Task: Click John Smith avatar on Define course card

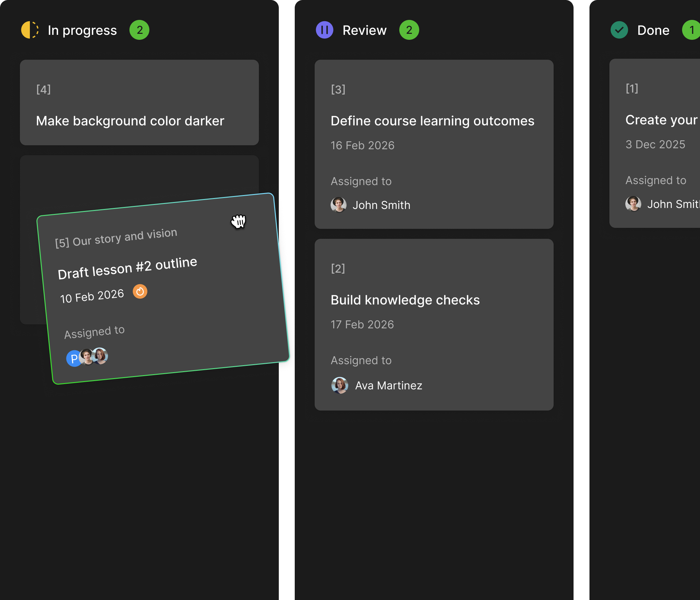Action: (x=338, y=205)
